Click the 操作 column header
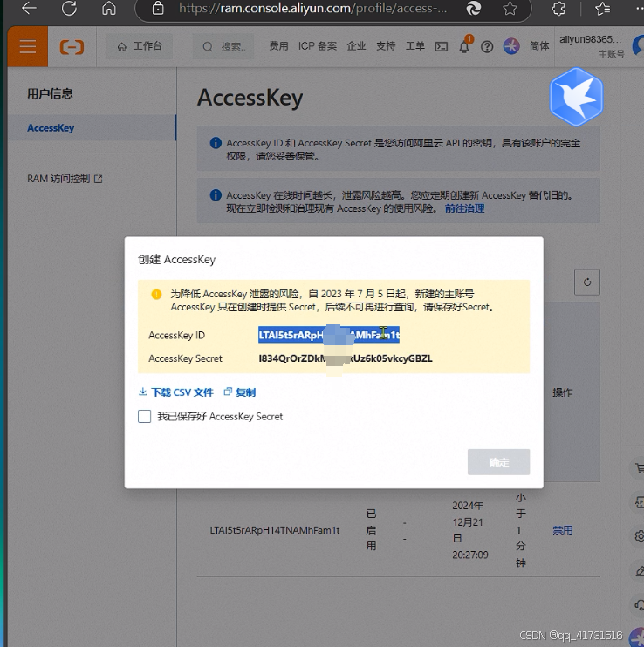 point(562,392)
